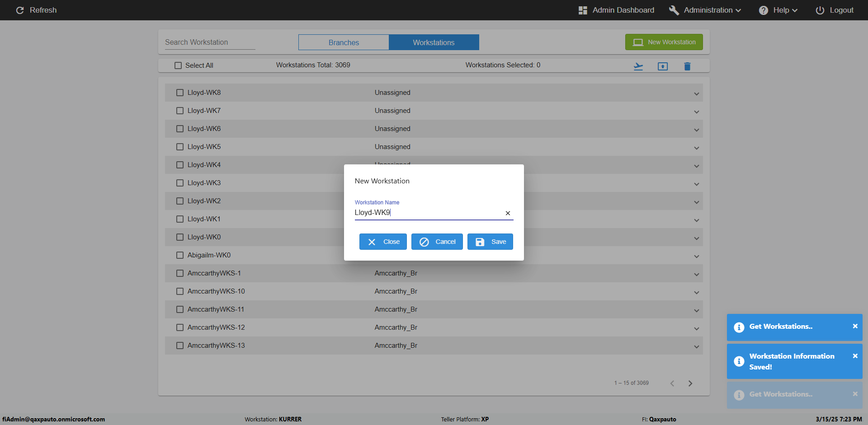
Task: Click the Refresh label in top bar
Action: (x=43, y=10)
